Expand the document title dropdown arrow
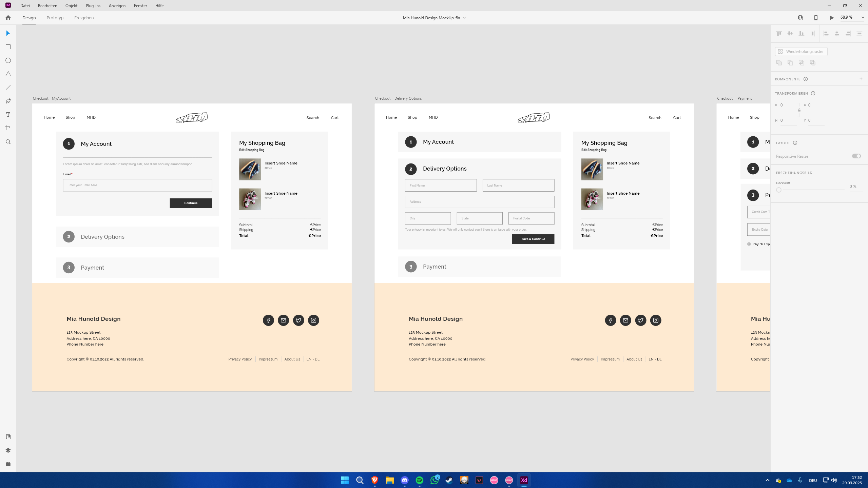This screenshot has height=488, width=868. [464, 18]
